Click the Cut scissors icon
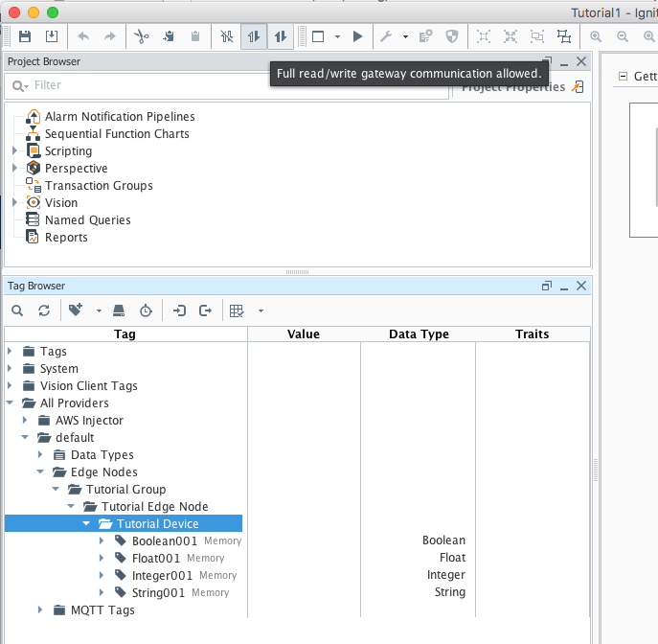 pyautogui.click(x=142, y=36)
